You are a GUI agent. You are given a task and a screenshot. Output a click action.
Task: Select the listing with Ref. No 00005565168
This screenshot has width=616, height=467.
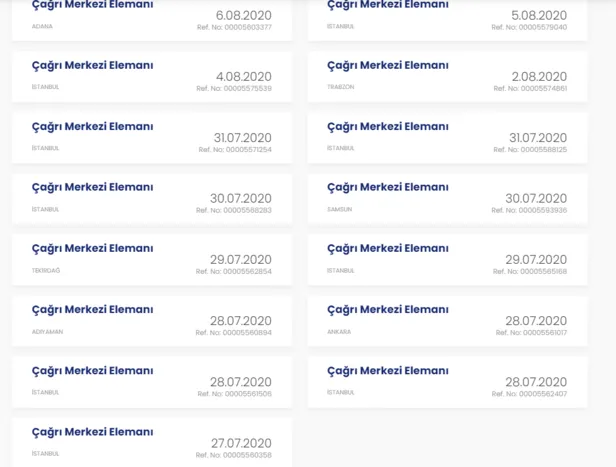click(x=388, y=249)
